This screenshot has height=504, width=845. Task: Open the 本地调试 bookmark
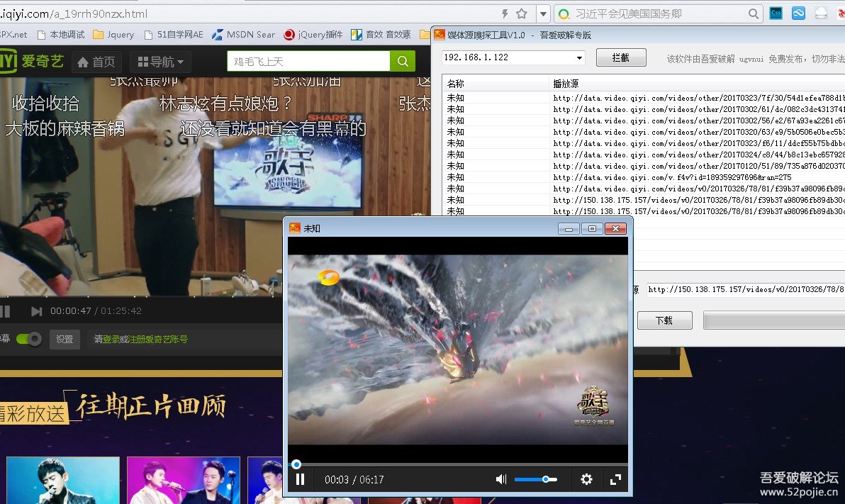[x=61, y=35]
